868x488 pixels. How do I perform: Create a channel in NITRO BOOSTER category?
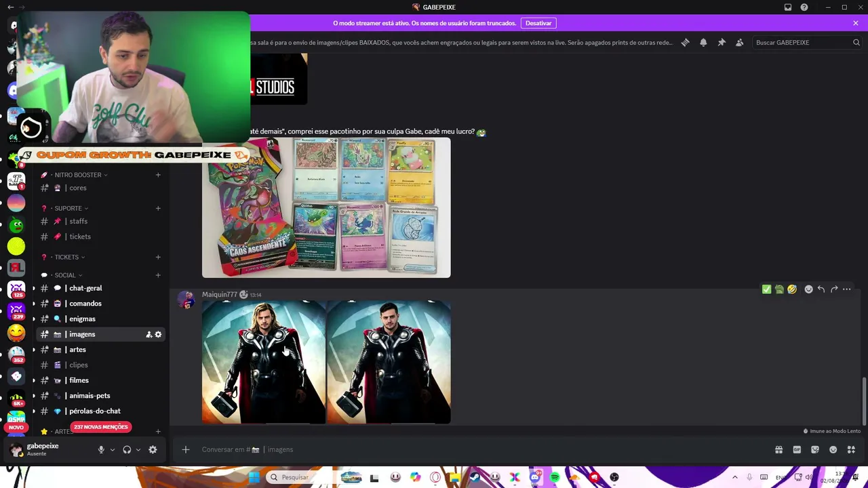click(158, 175)
